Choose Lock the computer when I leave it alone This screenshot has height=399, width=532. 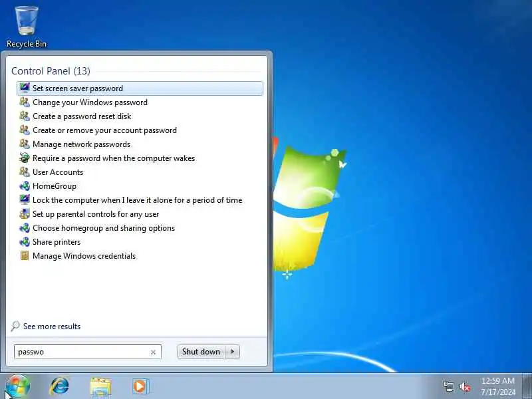[x=140, y=200]
